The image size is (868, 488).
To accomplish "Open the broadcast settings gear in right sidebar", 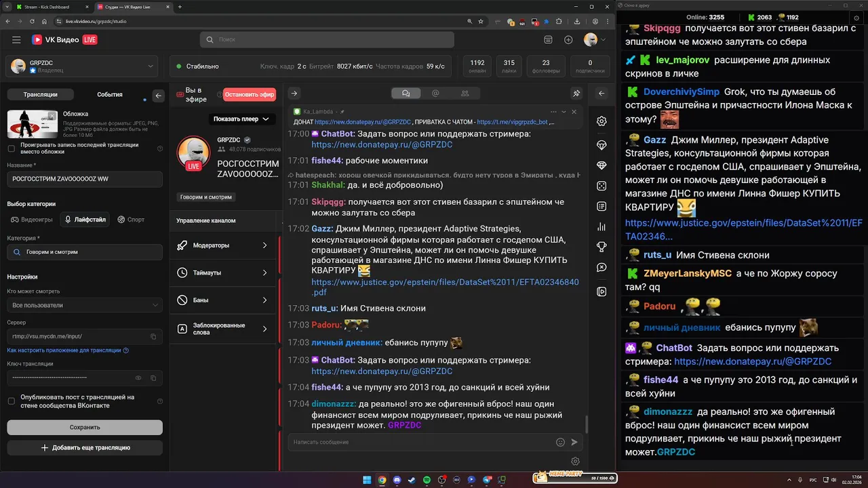I will pos(601,121).
